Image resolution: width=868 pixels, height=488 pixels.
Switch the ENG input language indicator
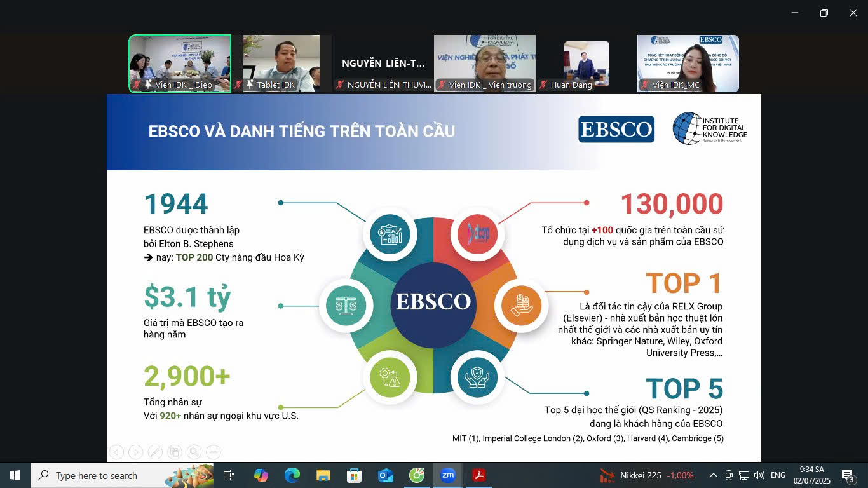tap(778, 475)
